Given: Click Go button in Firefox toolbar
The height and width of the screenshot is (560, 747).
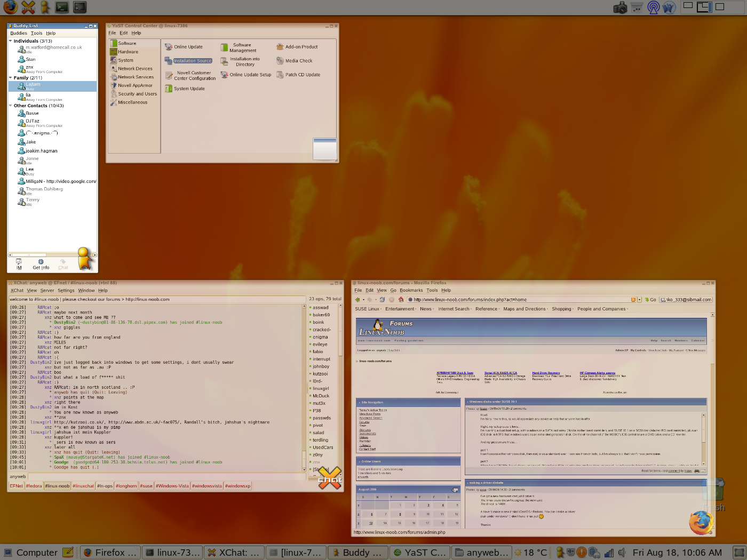Looking at the screenshot, I should 650,300.
